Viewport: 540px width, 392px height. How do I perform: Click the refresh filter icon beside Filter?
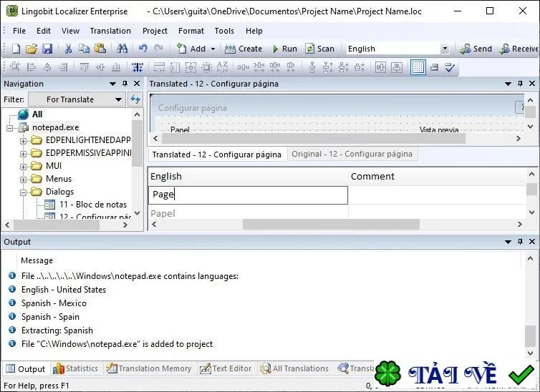coord(135,99)
